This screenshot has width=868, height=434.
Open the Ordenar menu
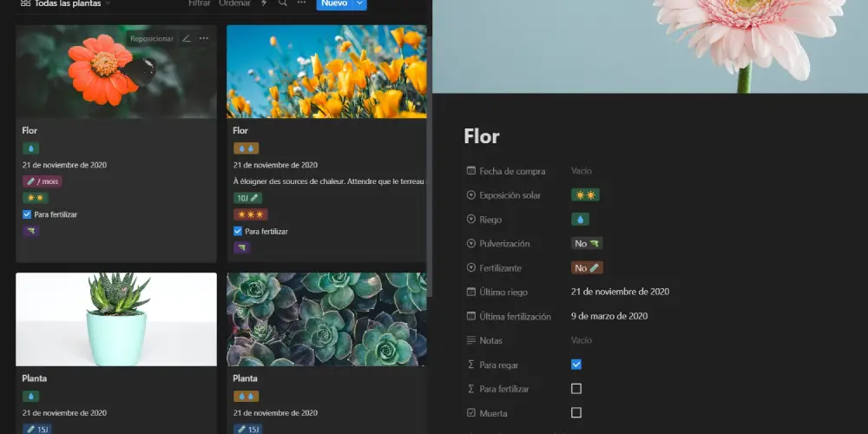click(234, 3)
